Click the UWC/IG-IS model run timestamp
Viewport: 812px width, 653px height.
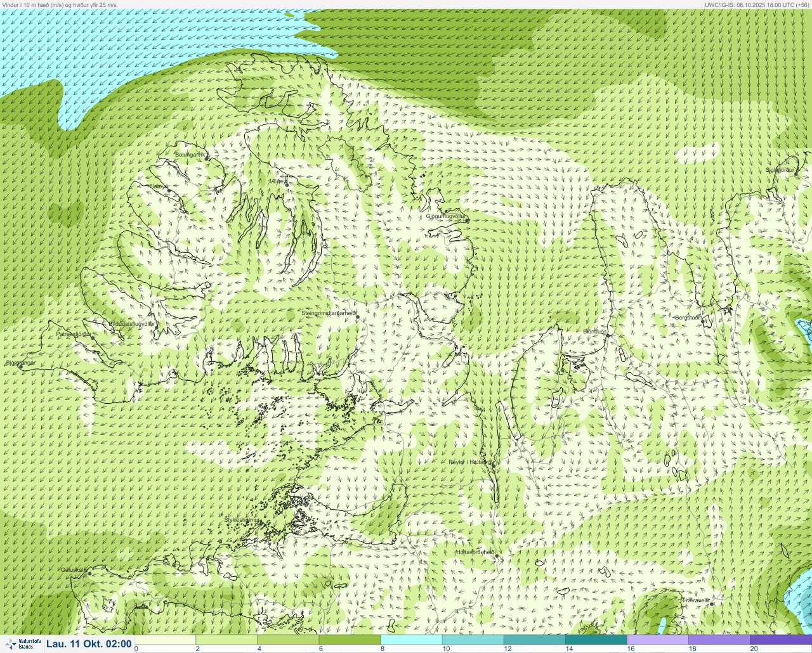coord(757,4)
